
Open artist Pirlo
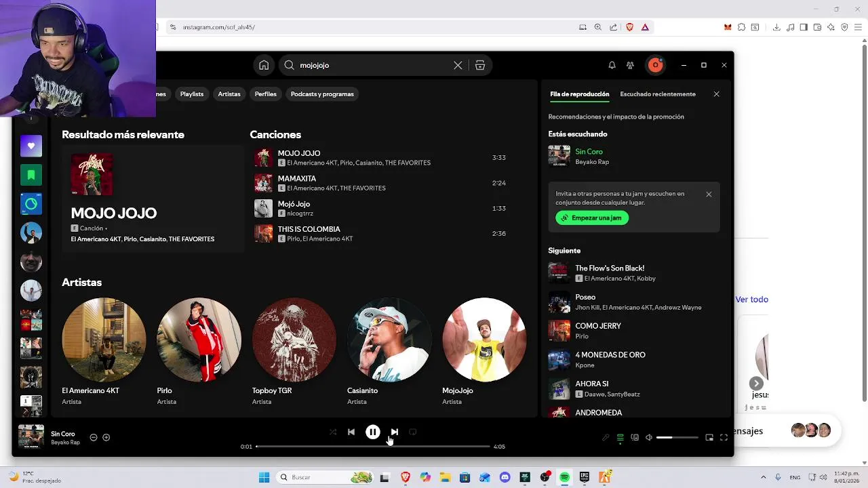pos(199,351)
